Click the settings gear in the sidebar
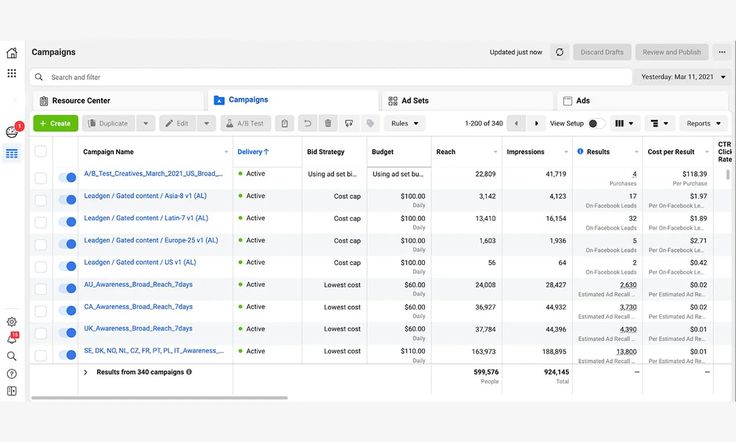 point(12,322)
